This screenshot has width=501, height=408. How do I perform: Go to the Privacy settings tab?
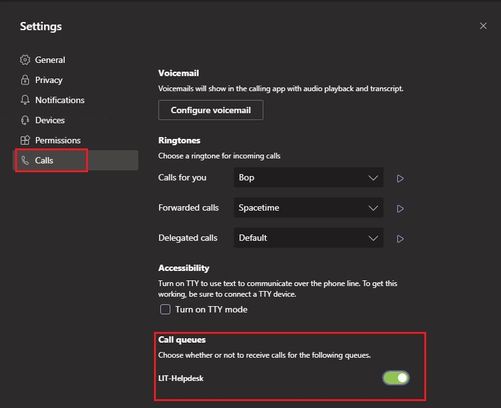pos(77,80)
